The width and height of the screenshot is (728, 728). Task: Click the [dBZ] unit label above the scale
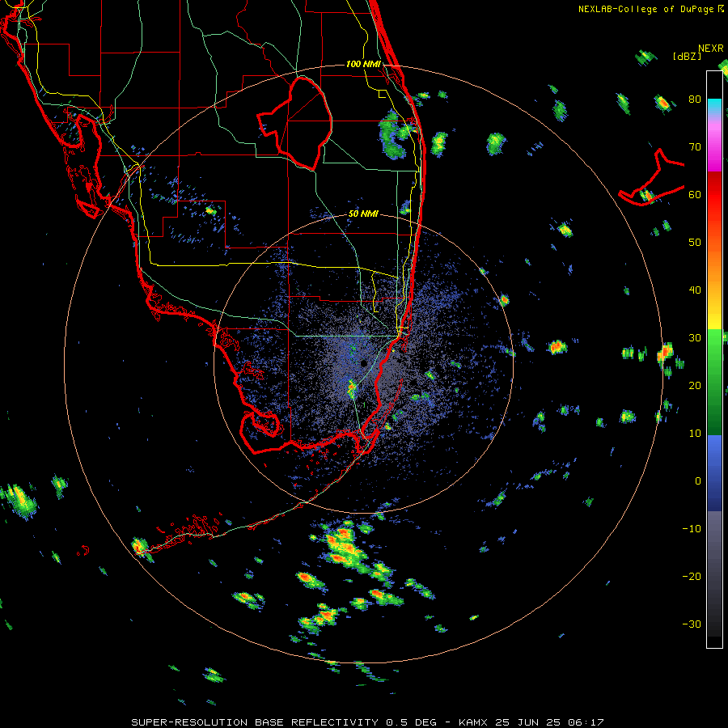click(687, 56)
